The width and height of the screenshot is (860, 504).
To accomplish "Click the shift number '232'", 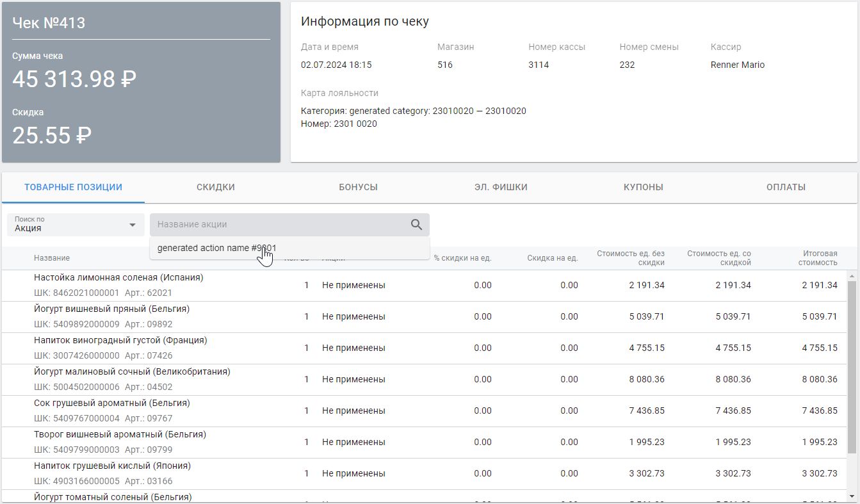I will (x=627, y=65).
